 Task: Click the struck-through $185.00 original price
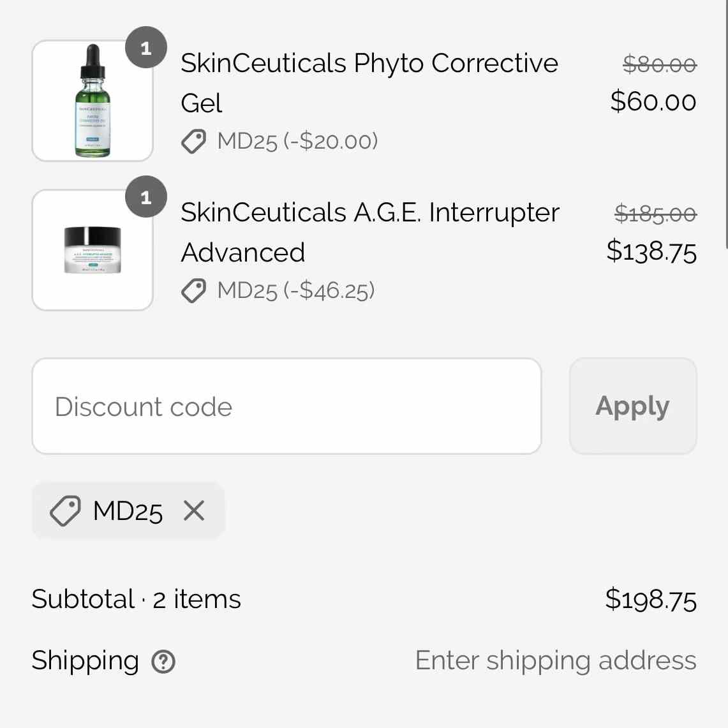655,214
